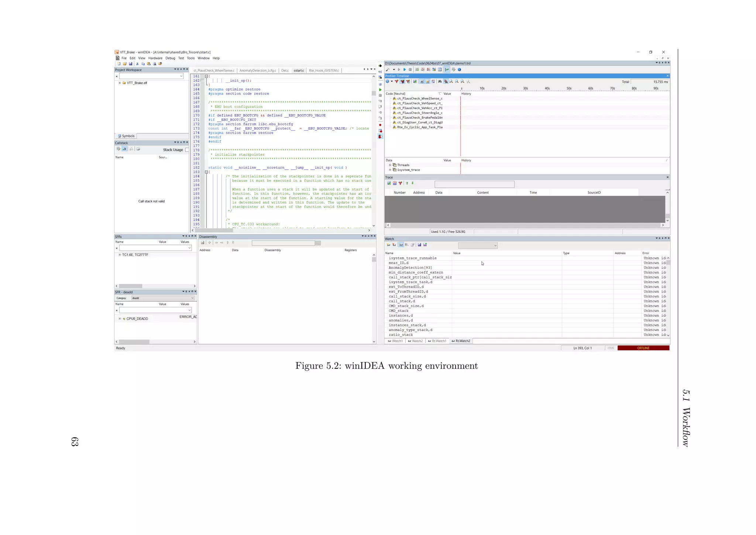Click the code editor horizontal scrollbar thumb
The height and width of the screenshot is (535, 756).
(x=214, y=230)
